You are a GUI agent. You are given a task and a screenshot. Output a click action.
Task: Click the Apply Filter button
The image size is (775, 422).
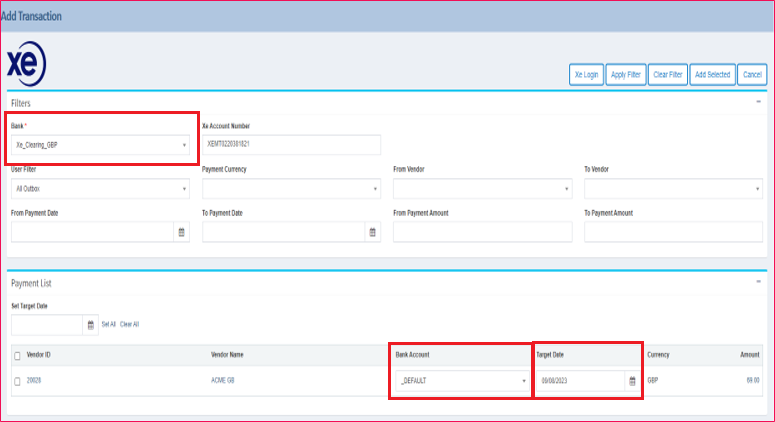coord(625,74)
